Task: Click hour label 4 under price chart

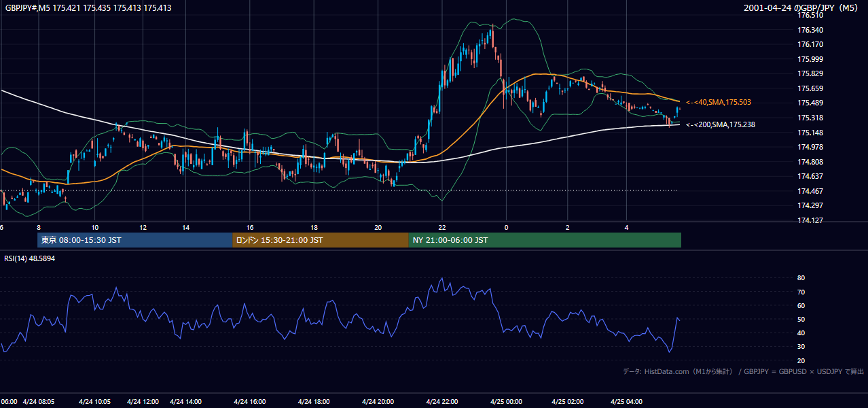Action: (x=627, y=228)
